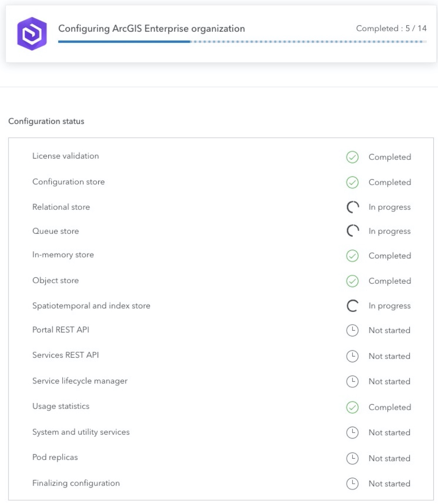Click the Usage statistics green checkmark
The width and height of the screenshot is (438, 504).
[x=352, y=407]
